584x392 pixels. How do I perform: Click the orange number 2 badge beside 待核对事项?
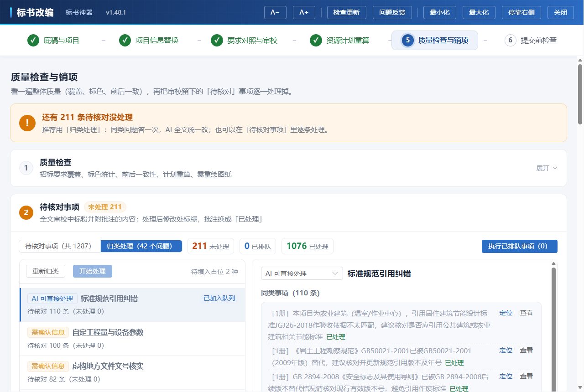click(26, 213)
